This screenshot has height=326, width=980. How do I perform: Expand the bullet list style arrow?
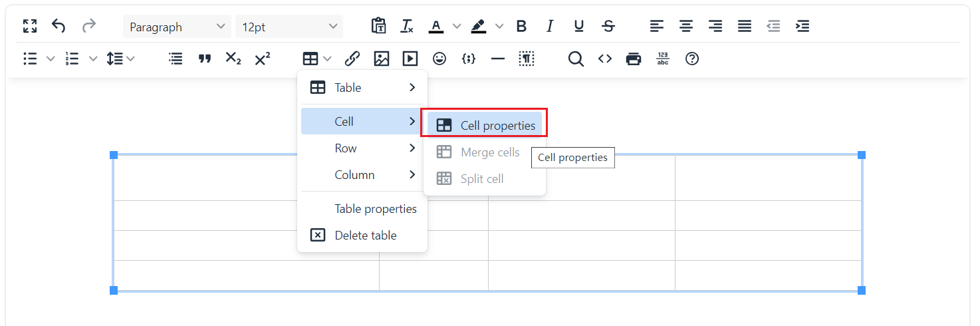(x=51, y=59)
